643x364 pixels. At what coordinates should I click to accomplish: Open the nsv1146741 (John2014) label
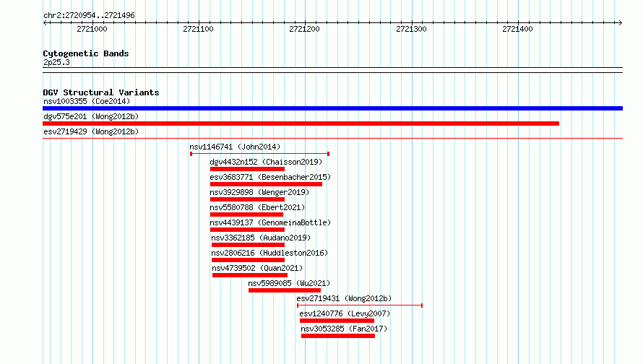[x=235, y=147]
